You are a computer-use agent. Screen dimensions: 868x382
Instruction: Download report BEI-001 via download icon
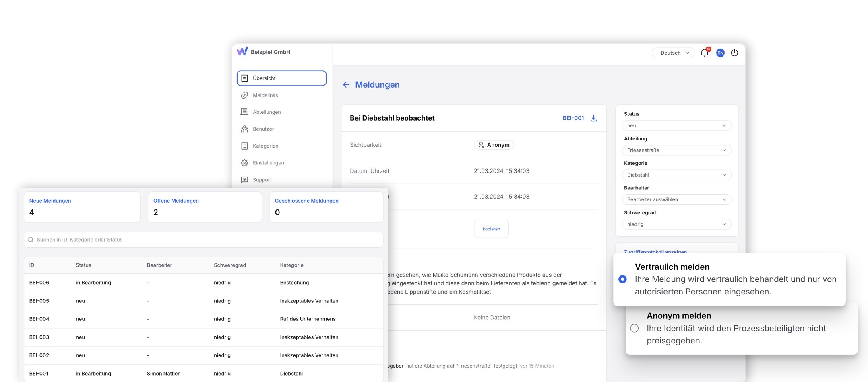593,118
